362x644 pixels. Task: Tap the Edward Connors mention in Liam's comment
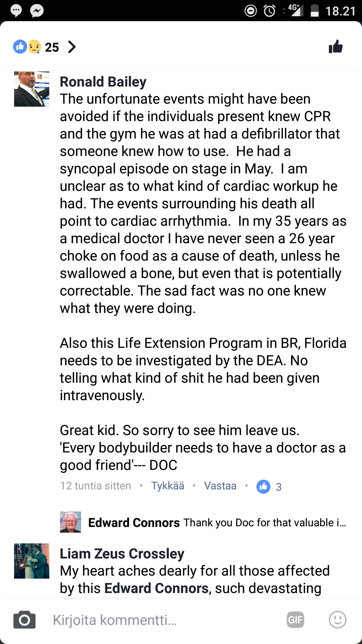(x=157, y=588)
